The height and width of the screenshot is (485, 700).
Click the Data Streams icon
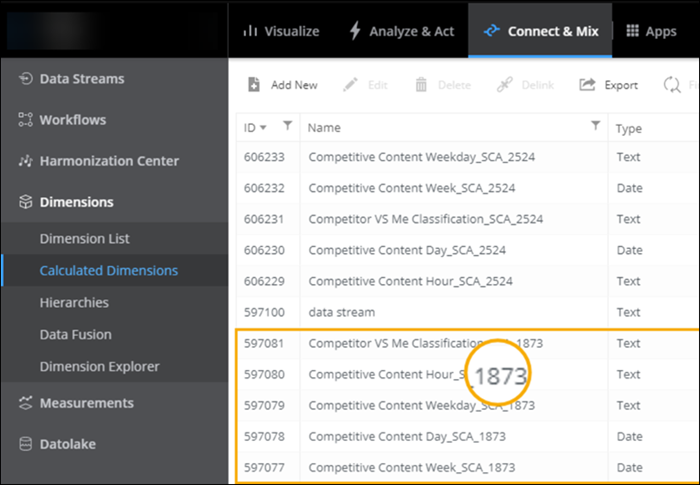point(25,79)
